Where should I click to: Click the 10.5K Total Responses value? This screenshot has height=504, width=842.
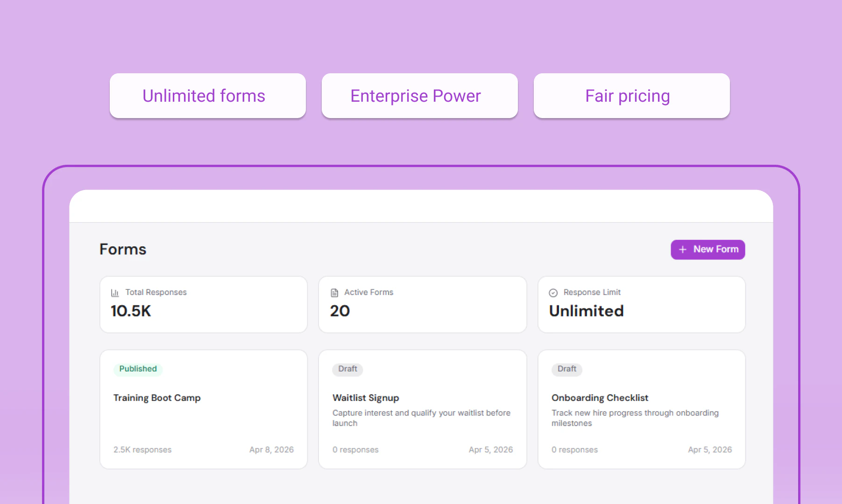pos(131,311)
